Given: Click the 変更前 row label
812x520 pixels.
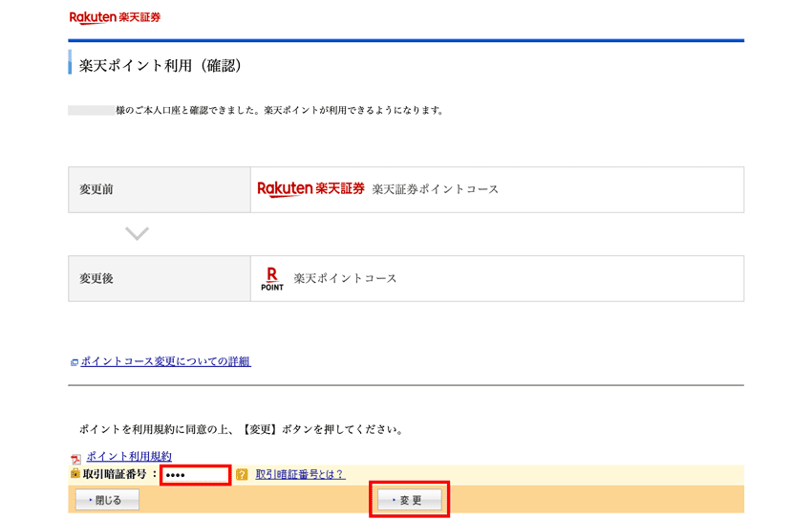Looking at the screenshot, I should tap(96, 189).
